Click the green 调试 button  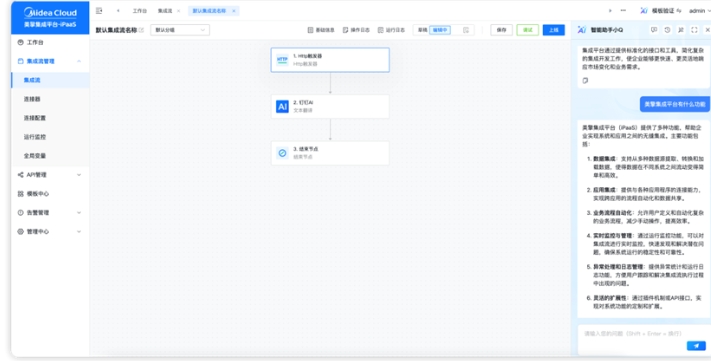click(527, 30)
